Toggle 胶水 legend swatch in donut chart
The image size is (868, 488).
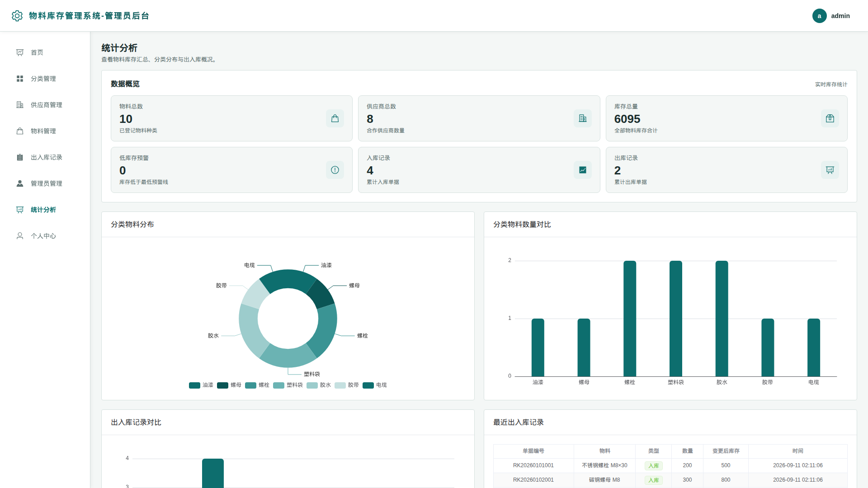point(312,385)
